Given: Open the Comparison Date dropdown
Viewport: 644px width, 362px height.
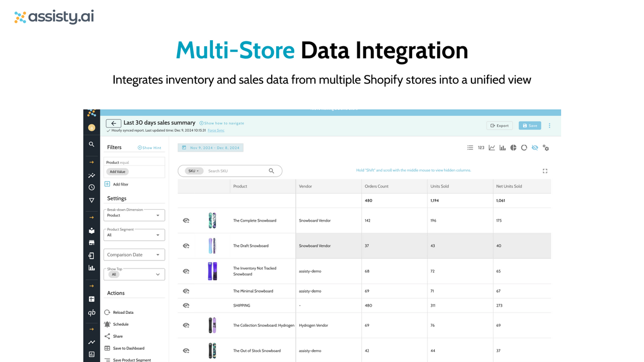Looking at the screenshot, I should 134,255.
